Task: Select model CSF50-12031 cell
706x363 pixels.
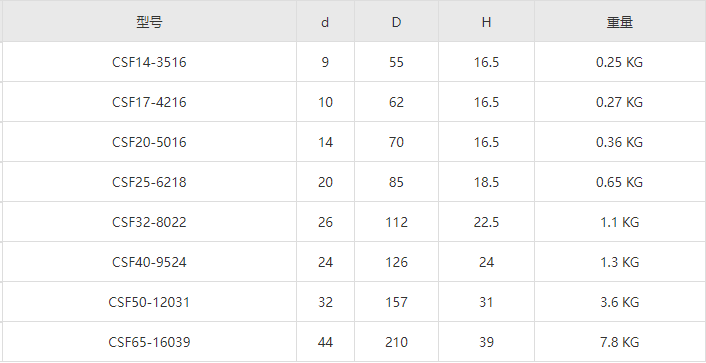Action: (149, 302)
